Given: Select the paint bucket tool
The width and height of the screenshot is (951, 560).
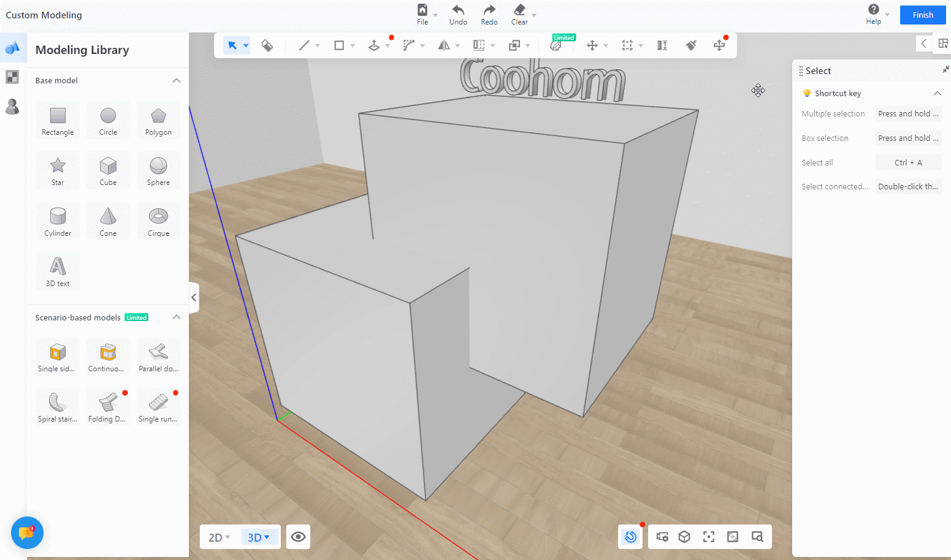Looking at the screenshot, I should coord(267,45).
